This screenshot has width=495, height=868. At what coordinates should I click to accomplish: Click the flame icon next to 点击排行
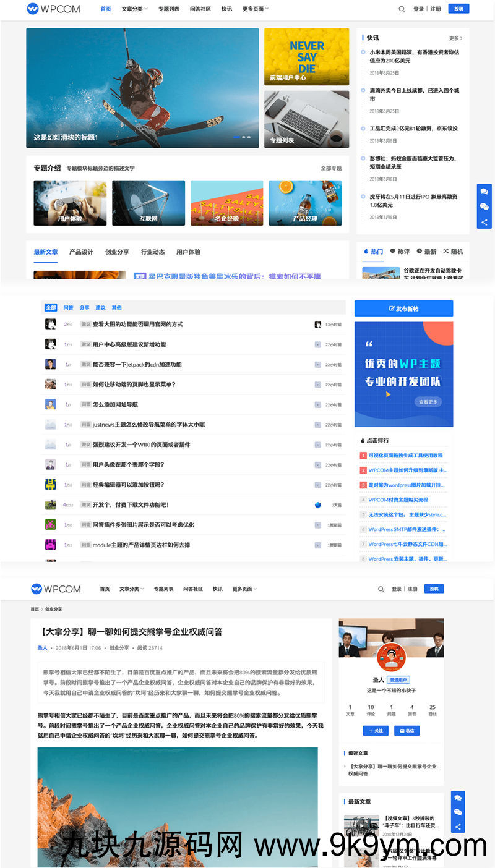[362, 440]
